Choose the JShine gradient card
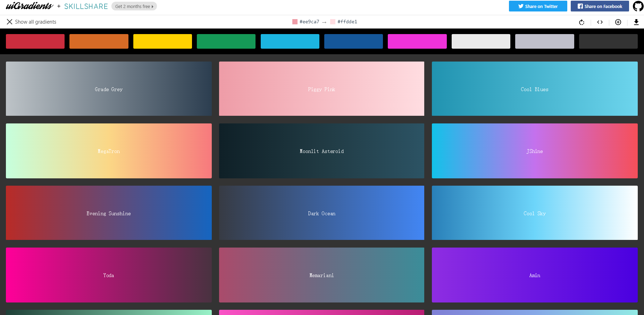Image resolution: width=644 pixels, height=315 pixels. click(535, 151)
